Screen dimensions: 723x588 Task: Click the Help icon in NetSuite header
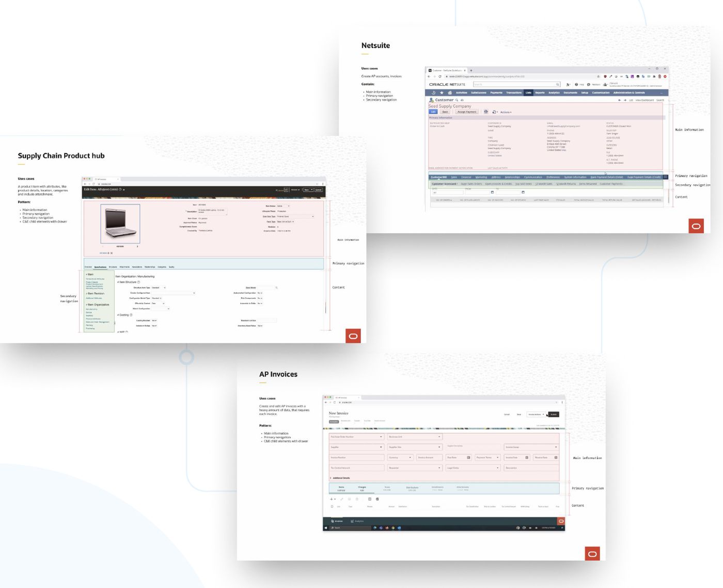coord(576,85)
